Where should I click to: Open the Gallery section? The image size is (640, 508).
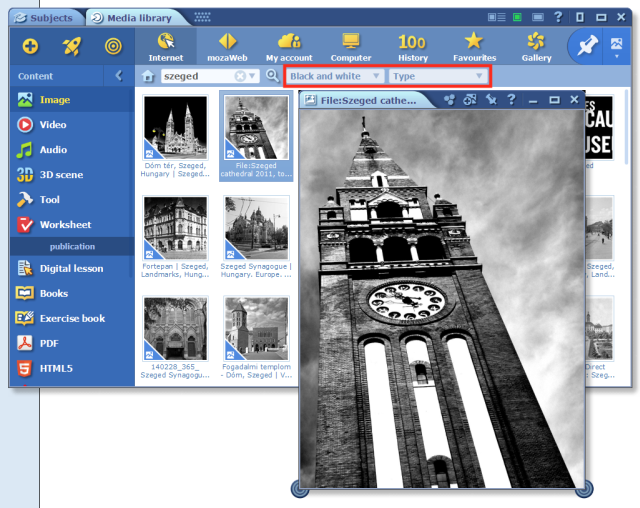coord(536,46)
